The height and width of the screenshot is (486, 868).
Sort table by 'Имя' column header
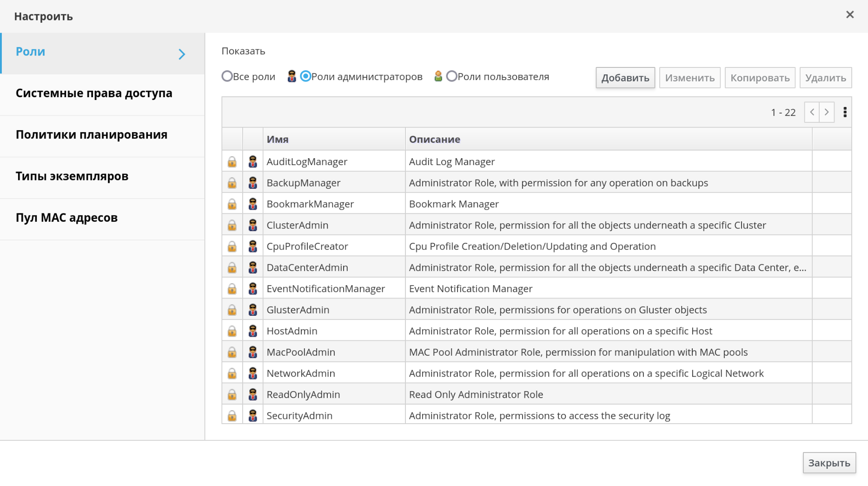click(x=278, y=139)
